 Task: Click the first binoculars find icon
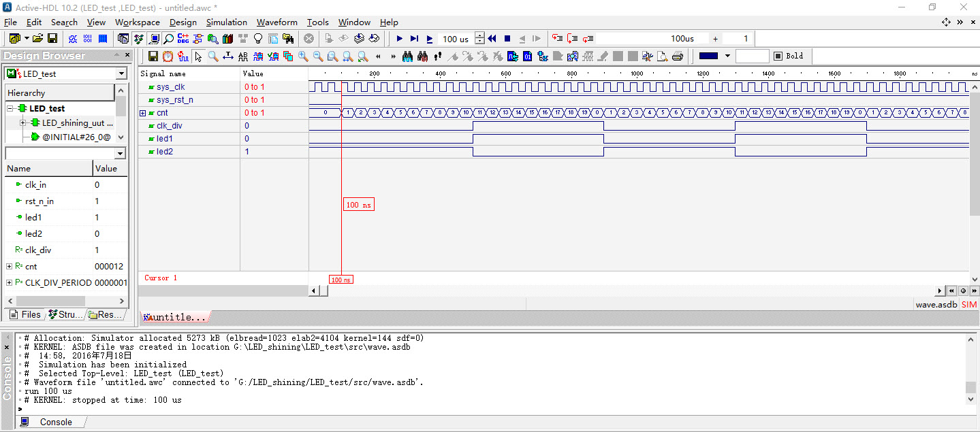tap(408, 56)
